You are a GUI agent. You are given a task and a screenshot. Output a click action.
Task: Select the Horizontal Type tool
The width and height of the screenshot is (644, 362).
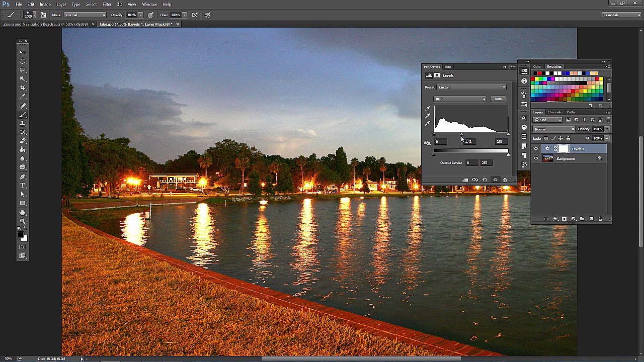click(x=23, y=186)
